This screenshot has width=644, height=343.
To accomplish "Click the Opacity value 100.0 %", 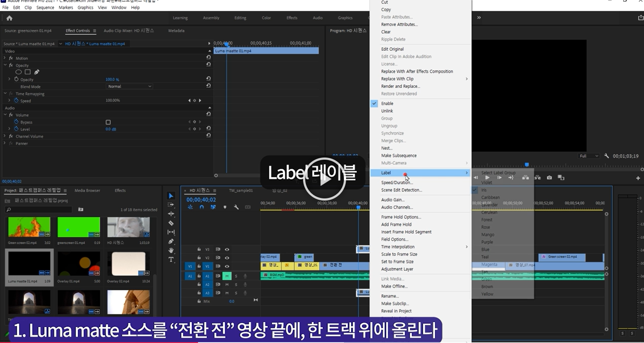I will (112, 80).
